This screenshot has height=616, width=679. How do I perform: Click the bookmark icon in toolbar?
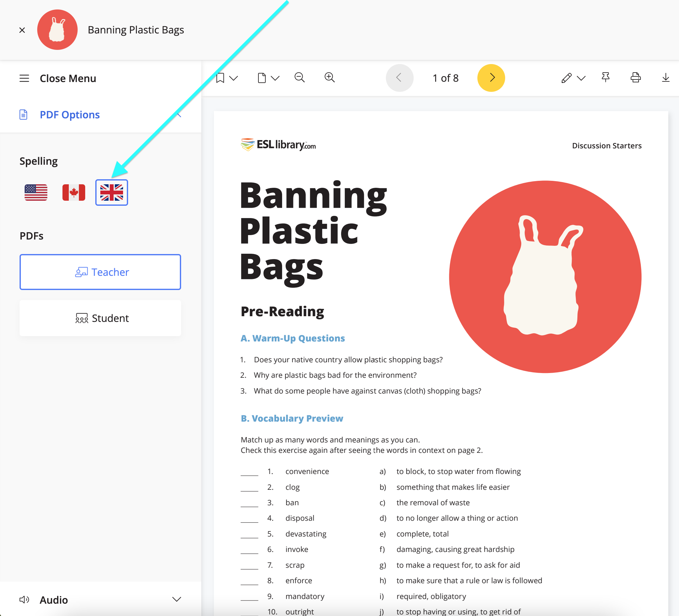point(220,78)
